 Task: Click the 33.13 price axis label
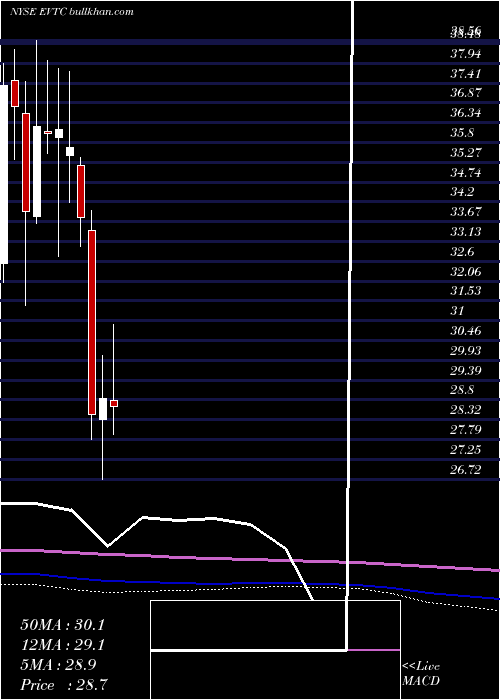(466, 232)
